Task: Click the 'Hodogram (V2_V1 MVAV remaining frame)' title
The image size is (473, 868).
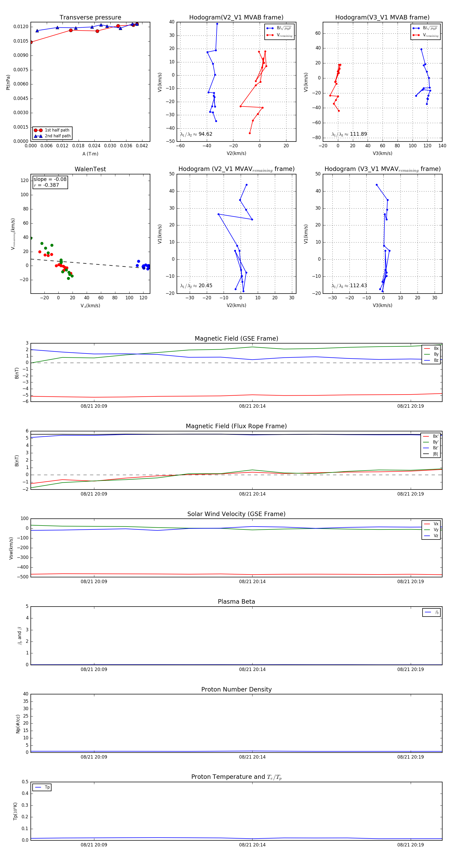Action: pos(236,169)
